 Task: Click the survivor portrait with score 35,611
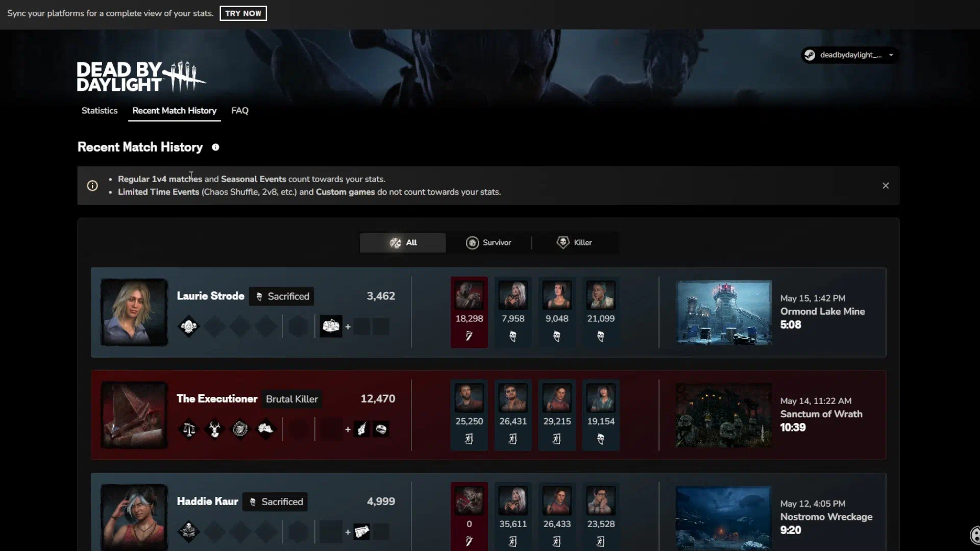point(513,500)
